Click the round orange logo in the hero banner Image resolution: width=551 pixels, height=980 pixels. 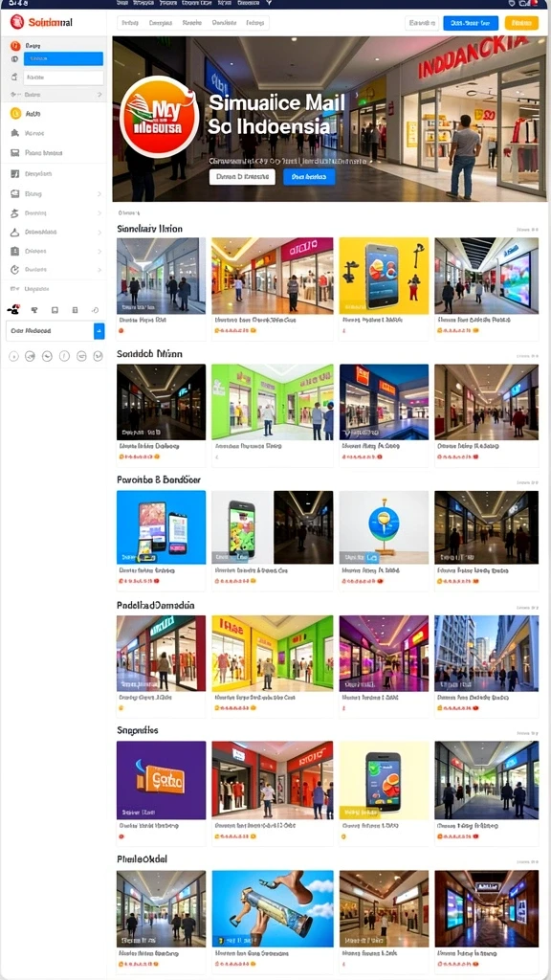point(160,117)
